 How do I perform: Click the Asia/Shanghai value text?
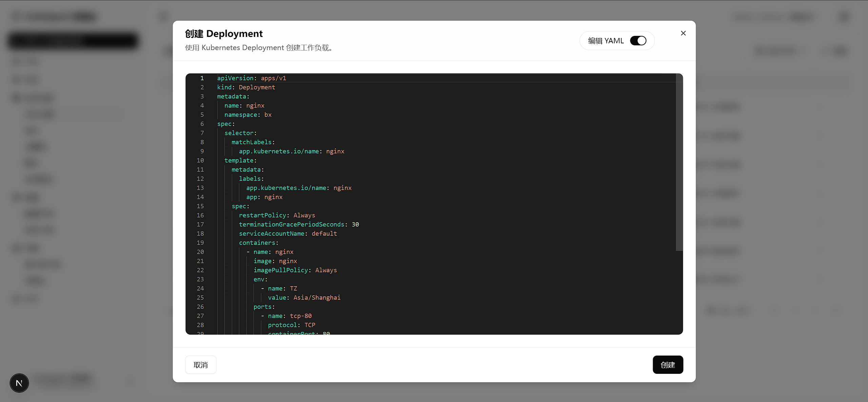317,298
